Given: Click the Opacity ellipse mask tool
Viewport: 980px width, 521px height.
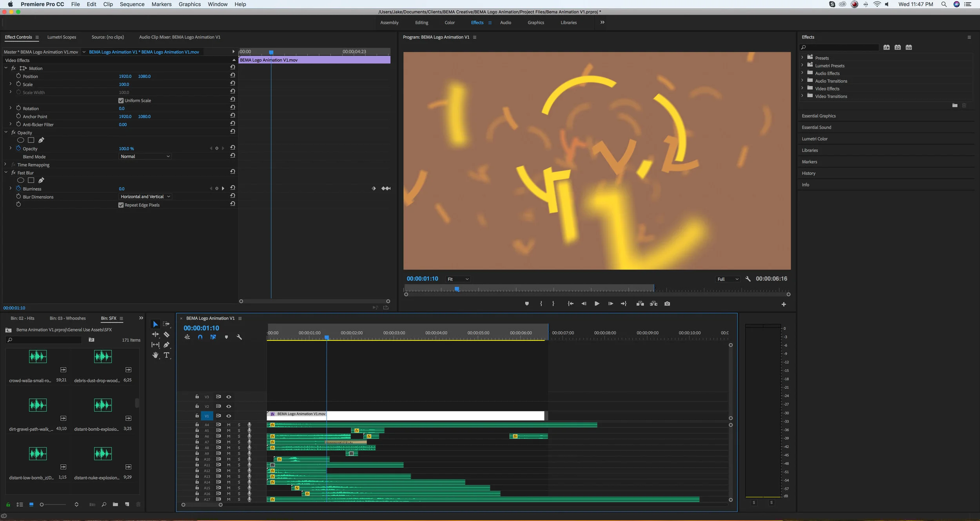Looking at the screenshot, I should pos(21,140).
